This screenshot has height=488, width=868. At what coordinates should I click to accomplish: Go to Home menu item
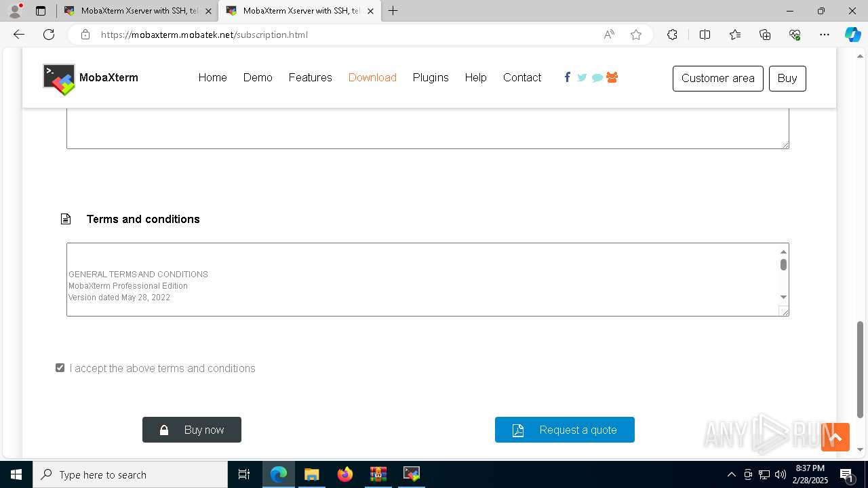click(x=213, y=78)
